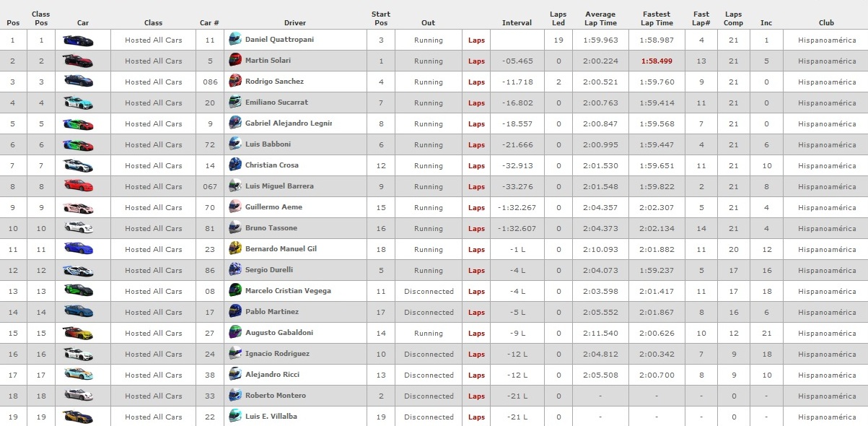Click the car image for car 086
The image size is (868, 426).
pos(78,82)
